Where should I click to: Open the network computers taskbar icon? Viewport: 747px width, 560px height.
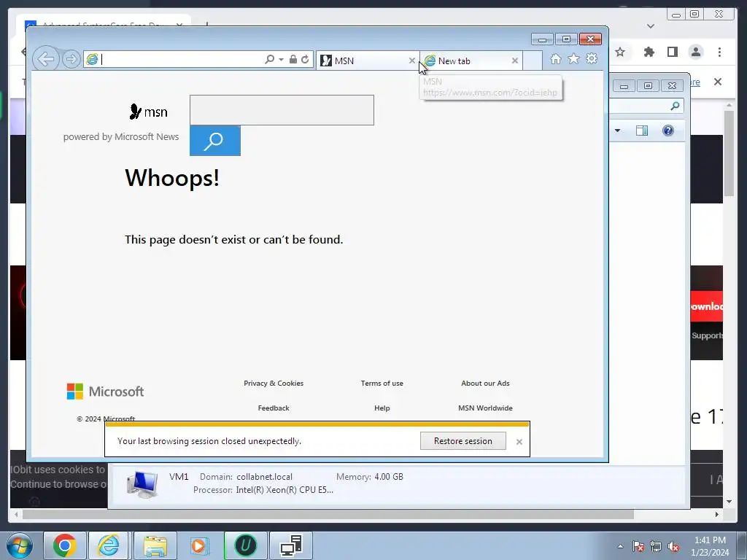[291, 545]
